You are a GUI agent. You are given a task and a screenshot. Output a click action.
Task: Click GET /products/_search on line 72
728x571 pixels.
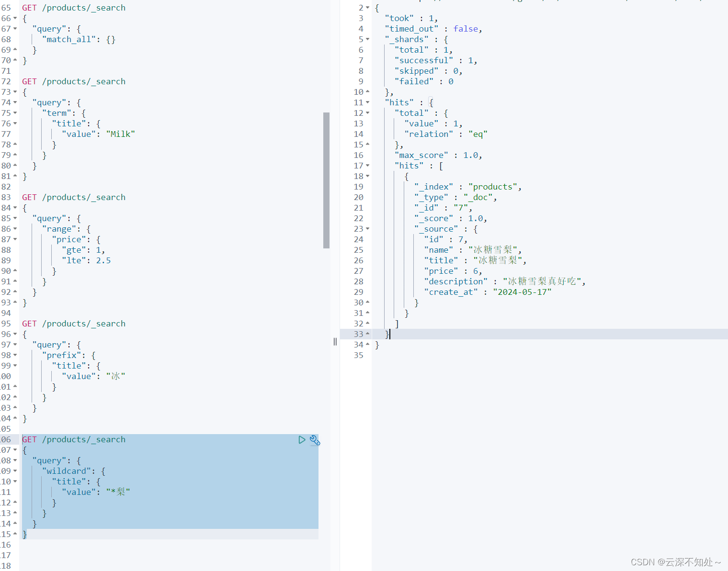[74, 81]
